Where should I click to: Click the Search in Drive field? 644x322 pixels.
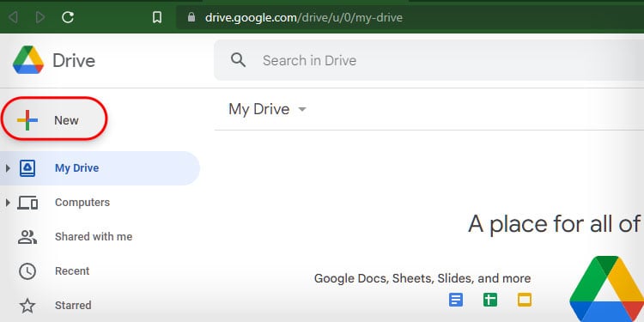[428, 60]
